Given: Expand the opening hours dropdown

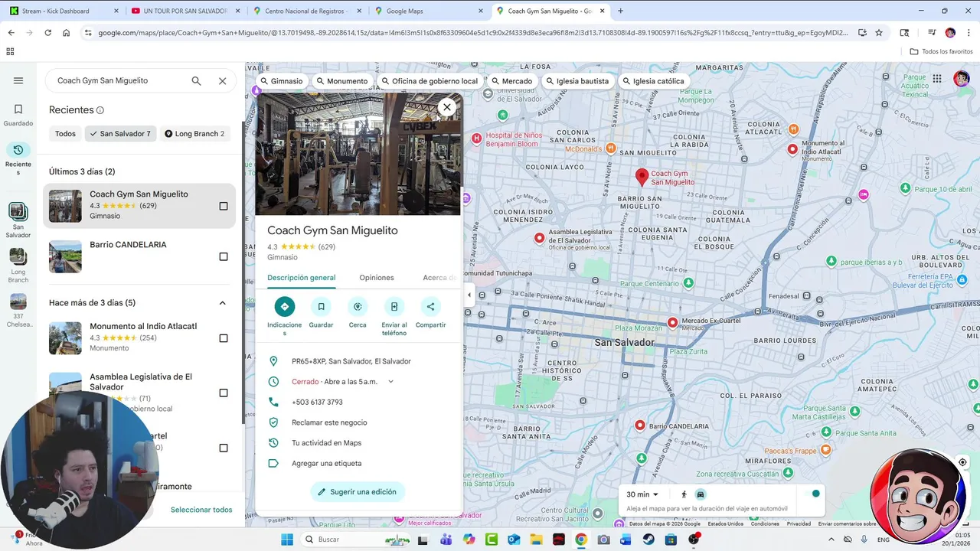Looking at the screenshot, I should (390, 382).
